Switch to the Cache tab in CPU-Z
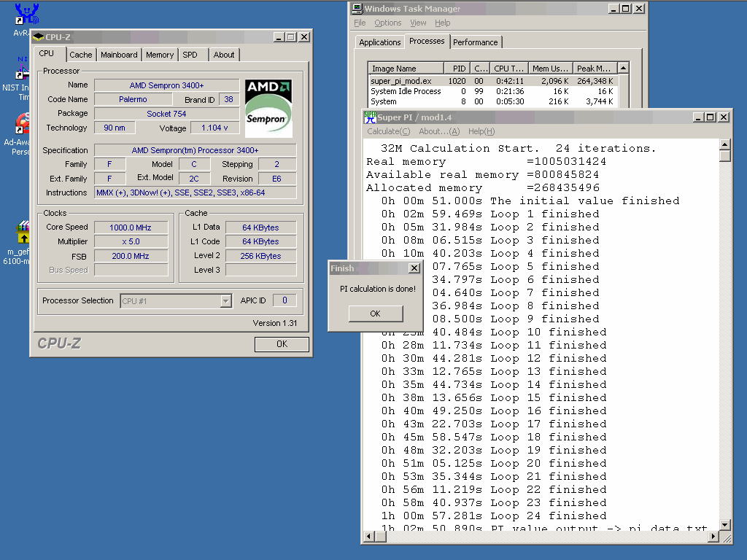 coord(80,55)
